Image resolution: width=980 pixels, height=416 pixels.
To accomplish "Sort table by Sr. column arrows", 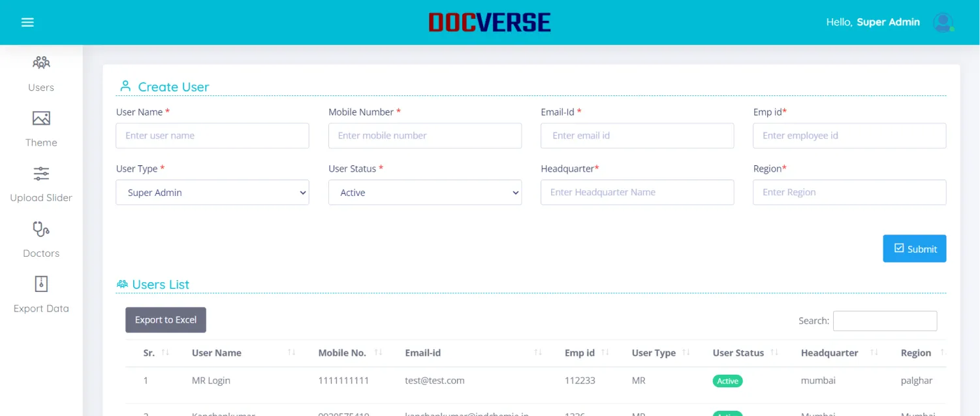I will 165,353.
